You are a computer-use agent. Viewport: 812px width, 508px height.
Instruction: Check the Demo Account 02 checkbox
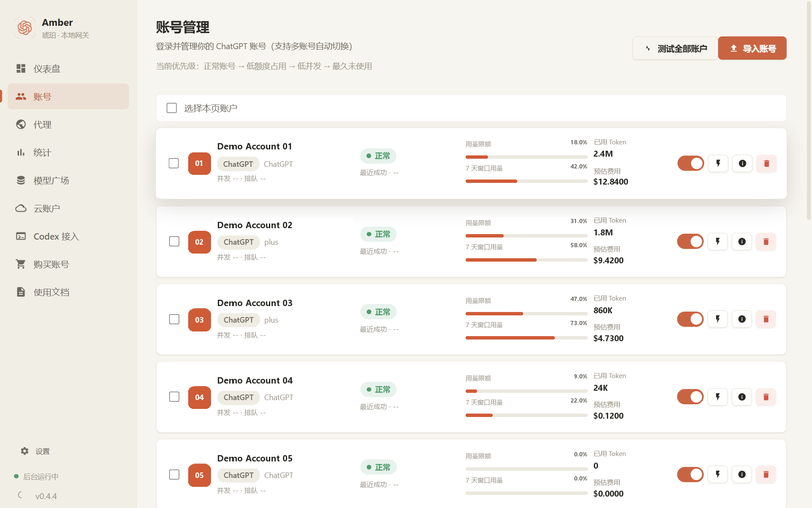(x=174, y=241)
